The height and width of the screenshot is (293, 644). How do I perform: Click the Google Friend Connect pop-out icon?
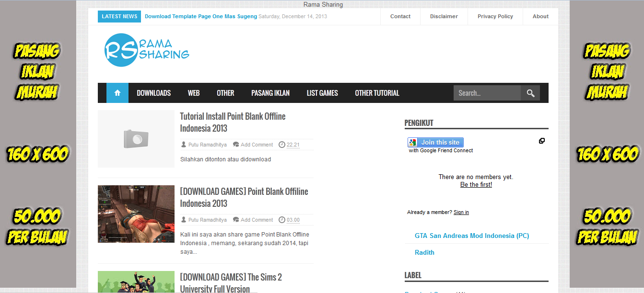pyautogui.click(x=542, y=141)
